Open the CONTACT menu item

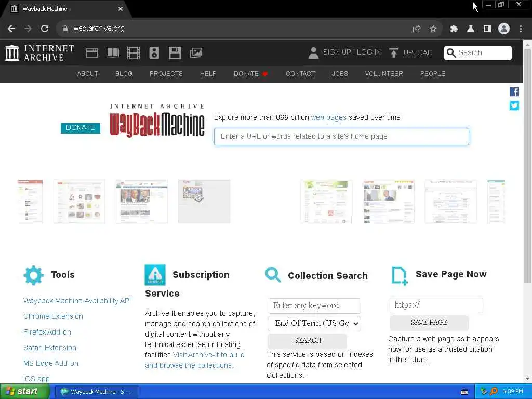300,74
